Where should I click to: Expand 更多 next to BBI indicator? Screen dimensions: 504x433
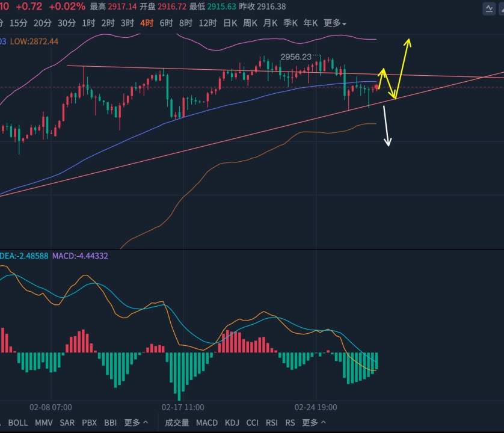coord(136,422)
